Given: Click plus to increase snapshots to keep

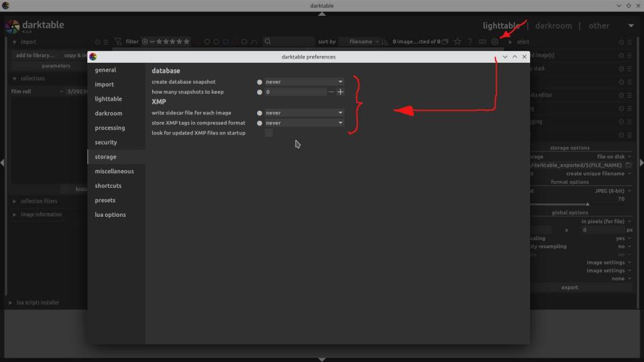Looking at the screenshot, I should pos(340,92).
